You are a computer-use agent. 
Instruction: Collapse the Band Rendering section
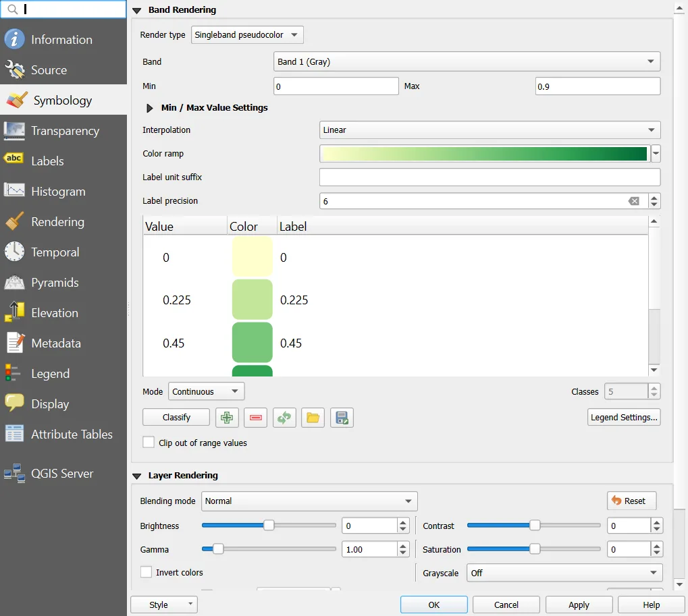137,11
